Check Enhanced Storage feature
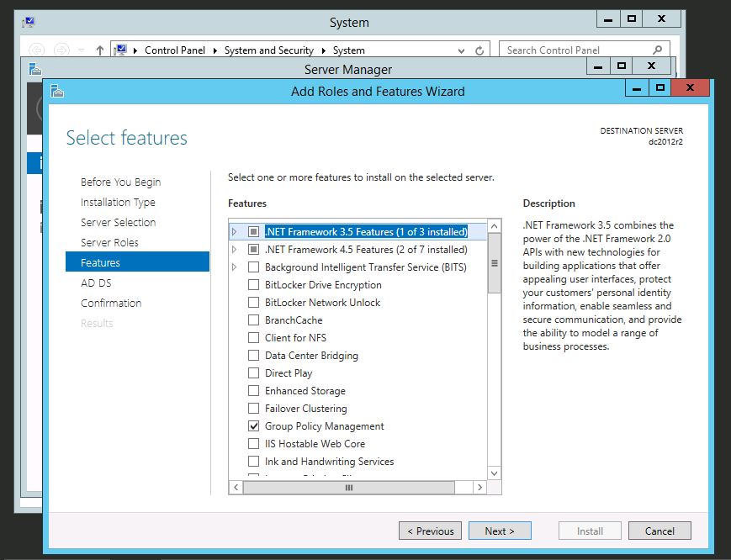Viewport: 731px width, 560px height. tap(253, 391)
